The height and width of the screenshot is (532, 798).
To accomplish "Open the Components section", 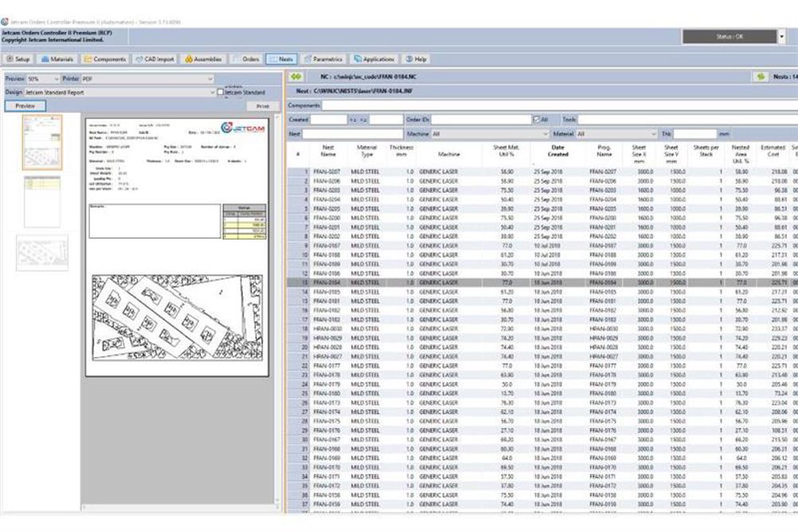I will pyautogui.click(x=105, y=59).
